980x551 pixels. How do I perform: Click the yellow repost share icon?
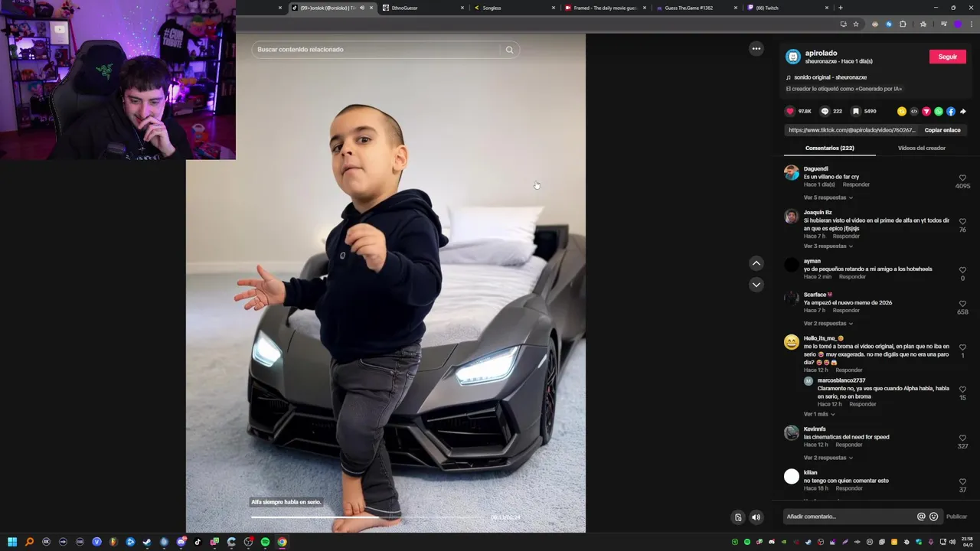902,111
